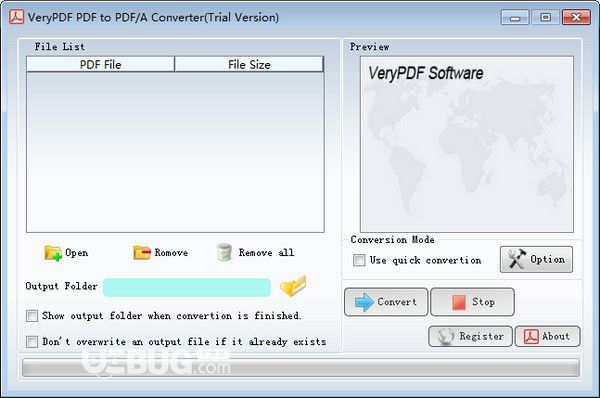The image size is (600, 398).
Task: Browse for output folder with yellow folder icon
Action: 293,285
